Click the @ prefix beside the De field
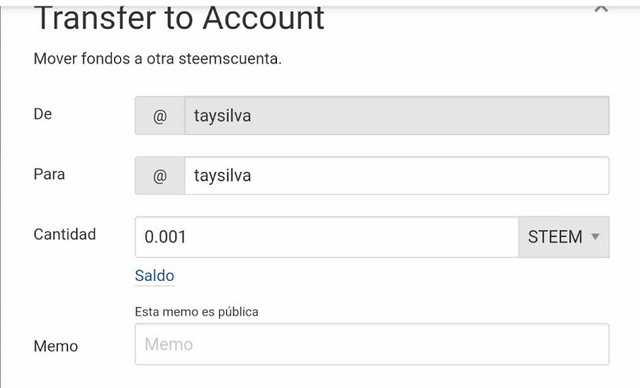The image size is (640, 388). 160,115
